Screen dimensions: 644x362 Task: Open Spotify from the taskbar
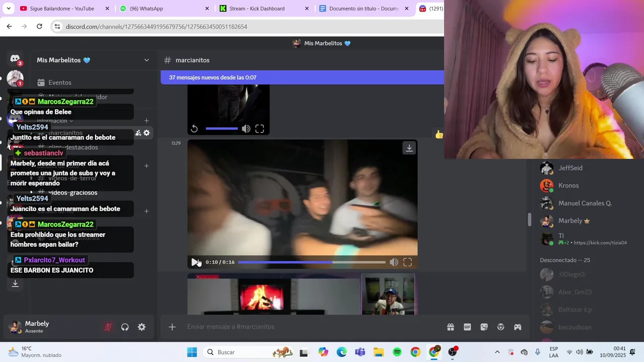pyautogui.click(x=397, y=352)
